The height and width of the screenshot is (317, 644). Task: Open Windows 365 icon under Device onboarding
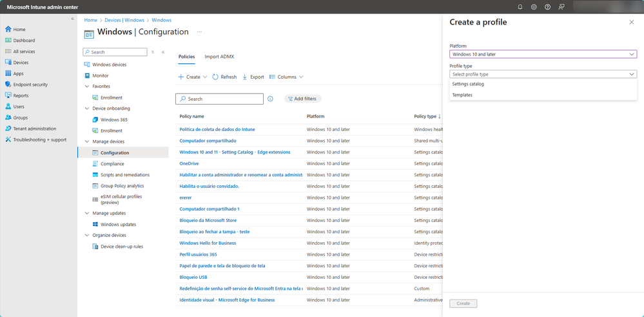tap(95, 119)
